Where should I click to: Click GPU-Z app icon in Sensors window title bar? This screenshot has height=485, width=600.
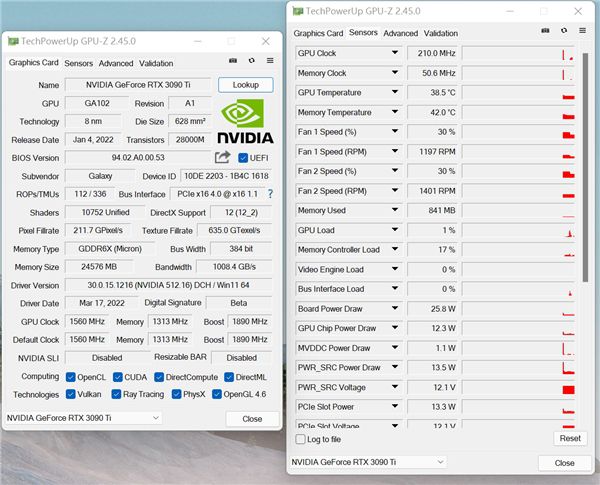pos(298,11)
